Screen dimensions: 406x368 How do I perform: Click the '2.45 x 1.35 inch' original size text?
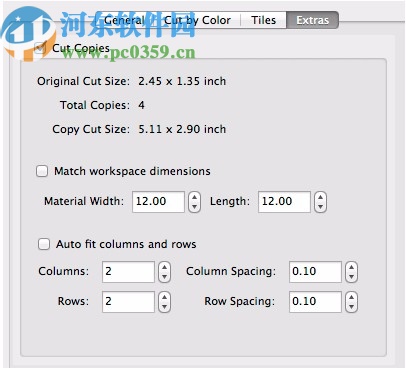pyautogui.click(x=182, y=81)
